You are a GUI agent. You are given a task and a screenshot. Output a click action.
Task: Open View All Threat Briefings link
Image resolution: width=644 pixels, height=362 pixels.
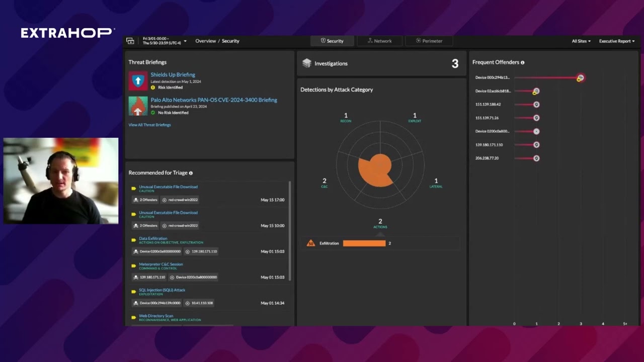(x=149, y=125)
